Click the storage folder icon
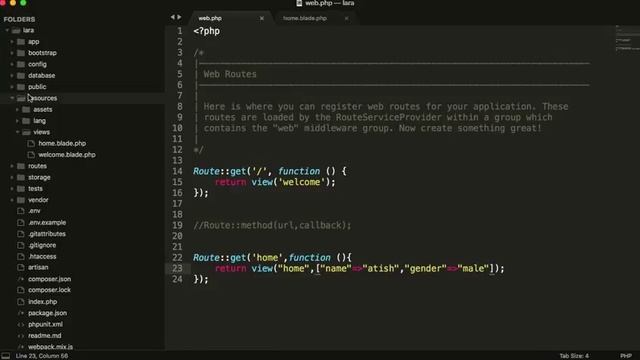640x360 pixels. tap(21, 178)
